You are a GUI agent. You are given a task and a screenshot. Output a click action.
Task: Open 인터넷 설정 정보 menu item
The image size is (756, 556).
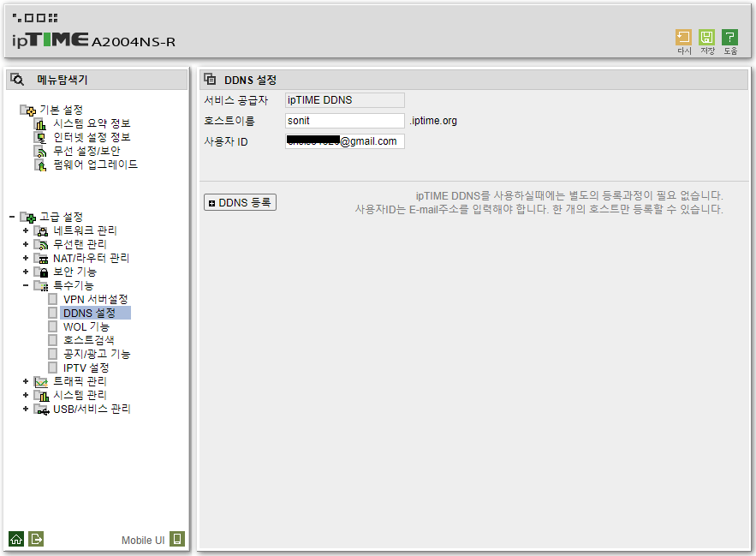tap(92, 138)
